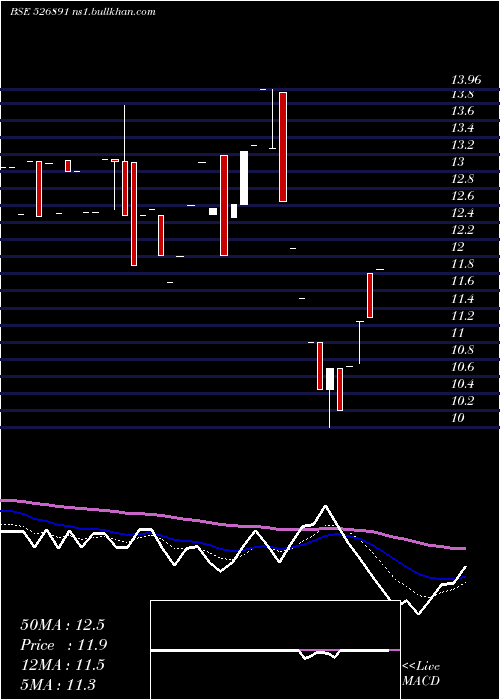Click the 13.96 top price label
Viewport: 500px width, 700px height.
click(x=466, y=80)
